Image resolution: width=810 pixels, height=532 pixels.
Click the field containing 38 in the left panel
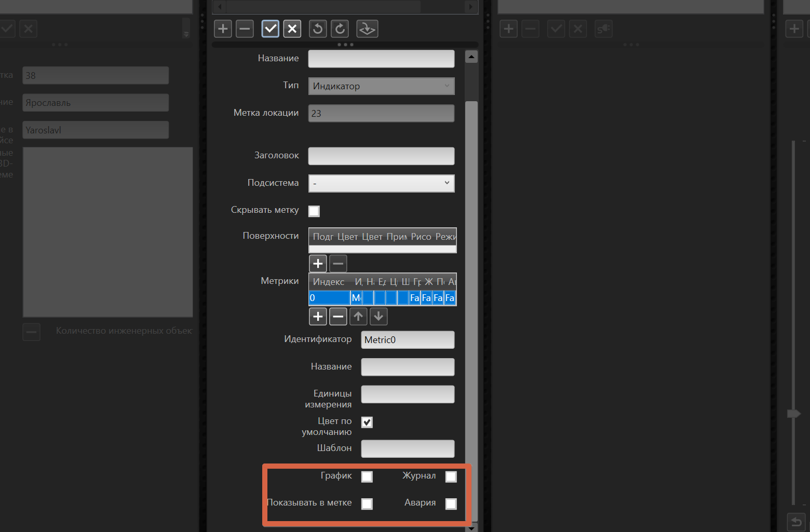click(x=96, y=75)
